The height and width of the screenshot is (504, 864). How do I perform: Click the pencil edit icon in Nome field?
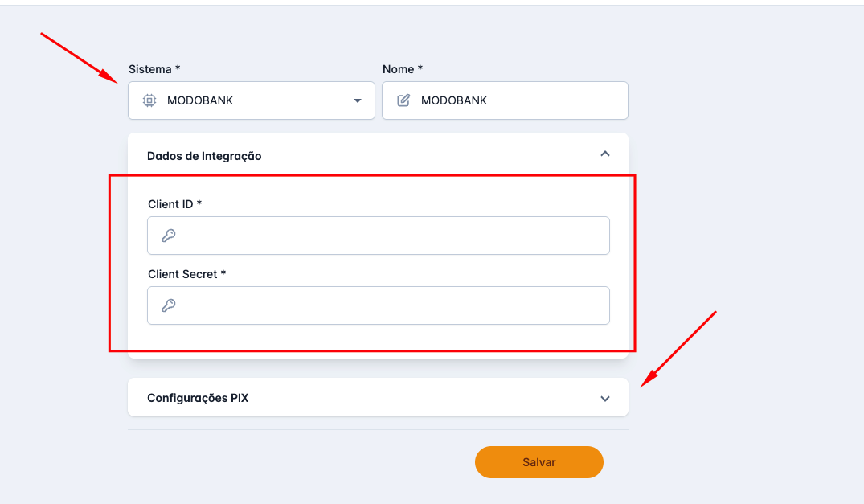coord(403,100)
